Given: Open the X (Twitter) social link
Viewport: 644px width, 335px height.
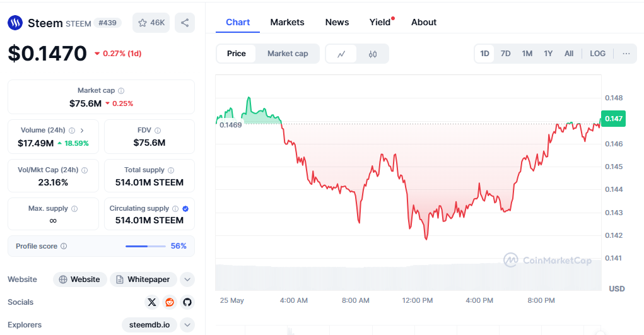Looking at the screenshot, I should [x=151, y=302].
